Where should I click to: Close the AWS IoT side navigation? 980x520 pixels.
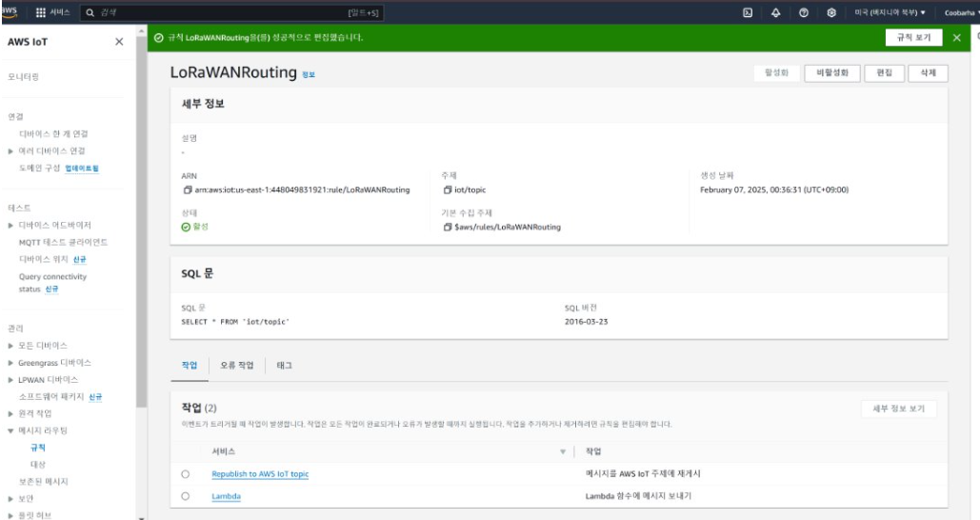pos(119,42)
